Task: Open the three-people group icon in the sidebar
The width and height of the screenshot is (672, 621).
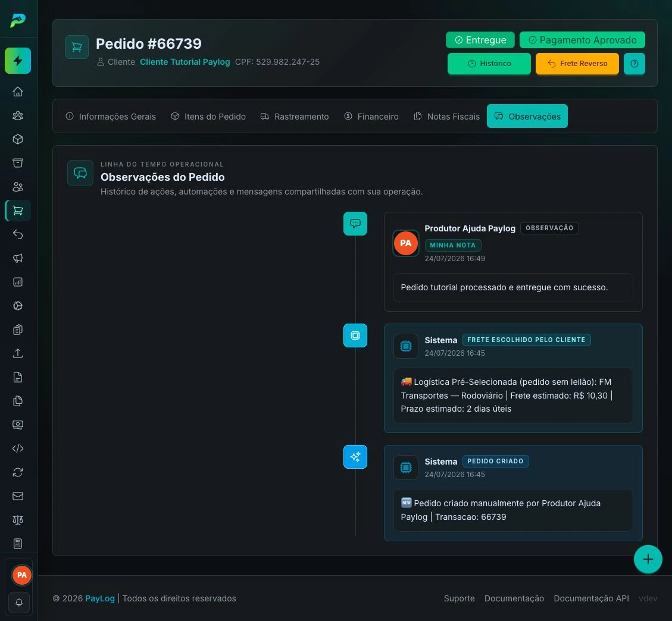Action: 18,115
